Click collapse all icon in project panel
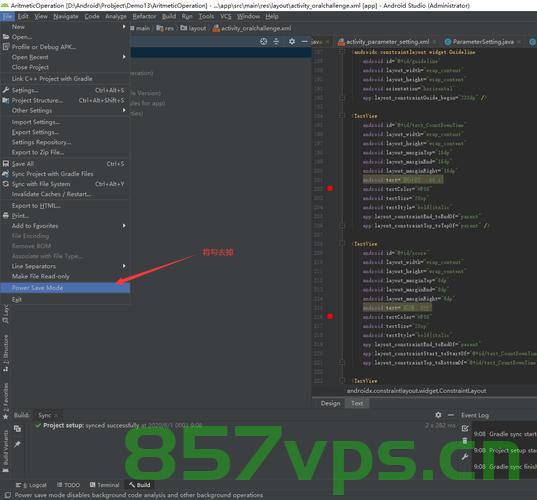The height and width of the screenshot is (500, 537). [x=276, y=41]
